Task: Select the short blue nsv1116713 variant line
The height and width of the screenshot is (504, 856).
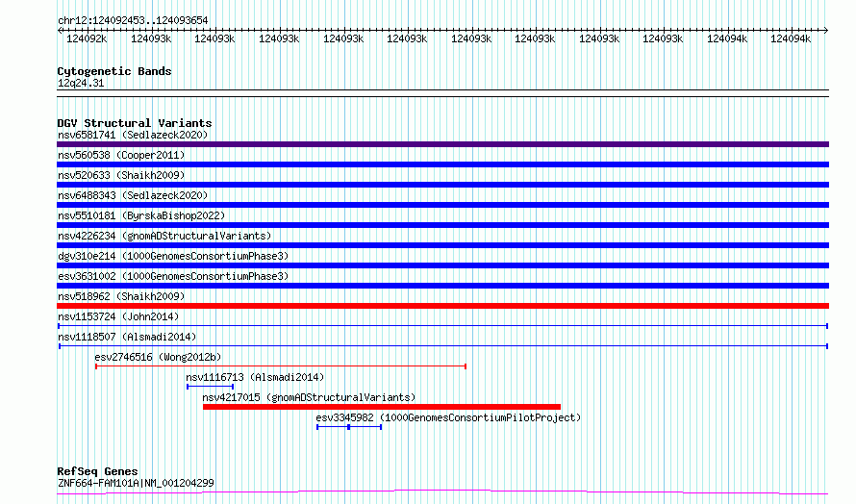Action: coord(211,387)
